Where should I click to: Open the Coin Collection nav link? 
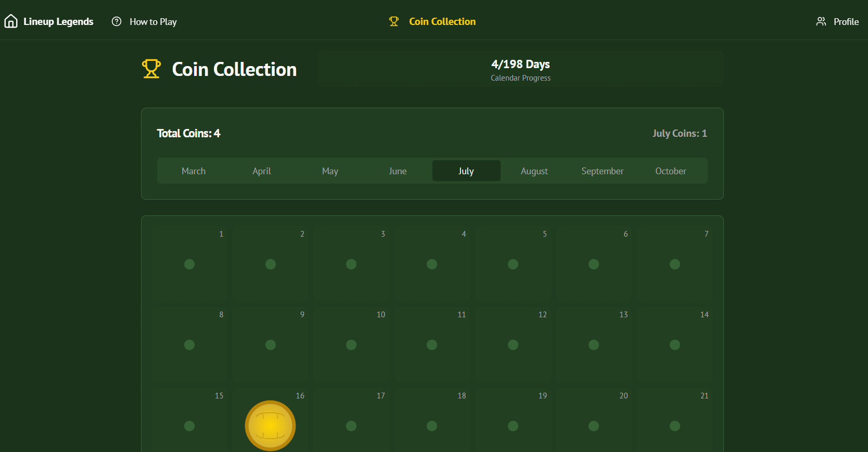click(x=442, y=22)
